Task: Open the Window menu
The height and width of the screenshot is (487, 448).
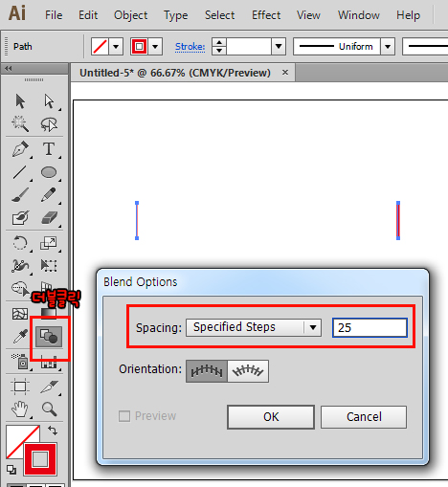Action: (359, 15)
